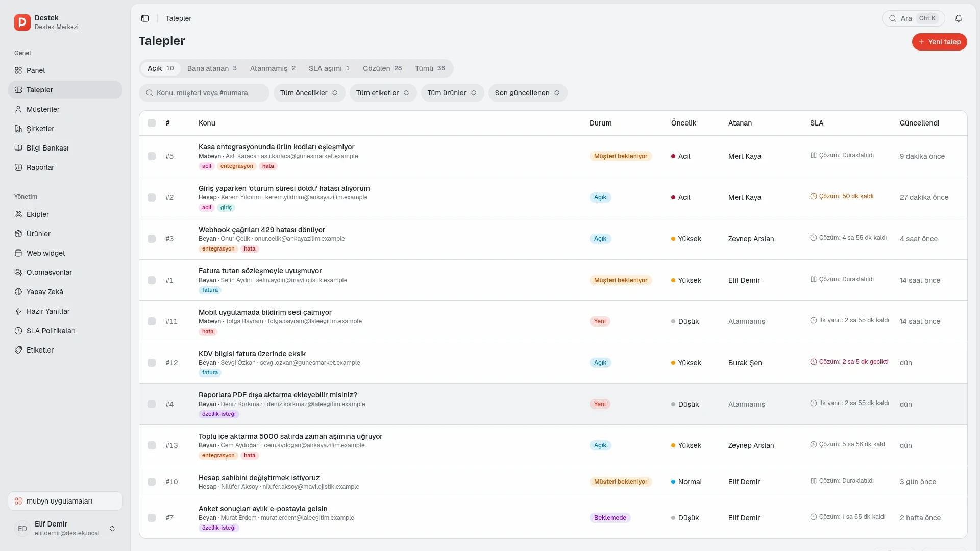Open the Tümü tab
Screen dimensions: 980x551
pos(430,68)
